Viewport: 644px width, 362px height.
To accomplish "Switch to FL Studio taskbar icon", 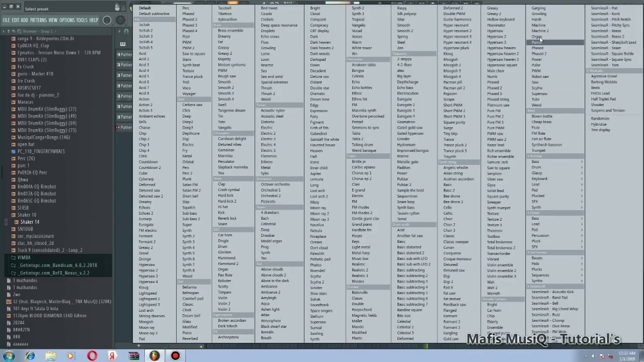I will pyautogui.click(x=154, y=356).
